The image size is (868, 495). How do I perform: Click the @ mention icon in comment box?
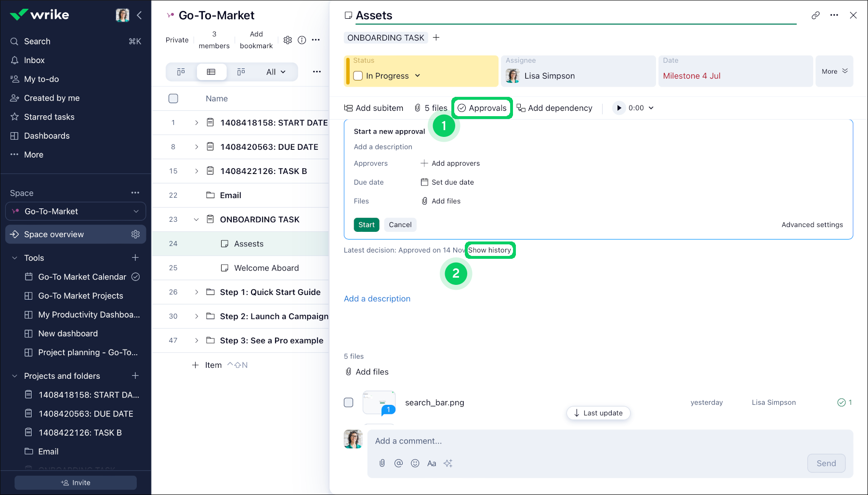(x=398, y=463)
